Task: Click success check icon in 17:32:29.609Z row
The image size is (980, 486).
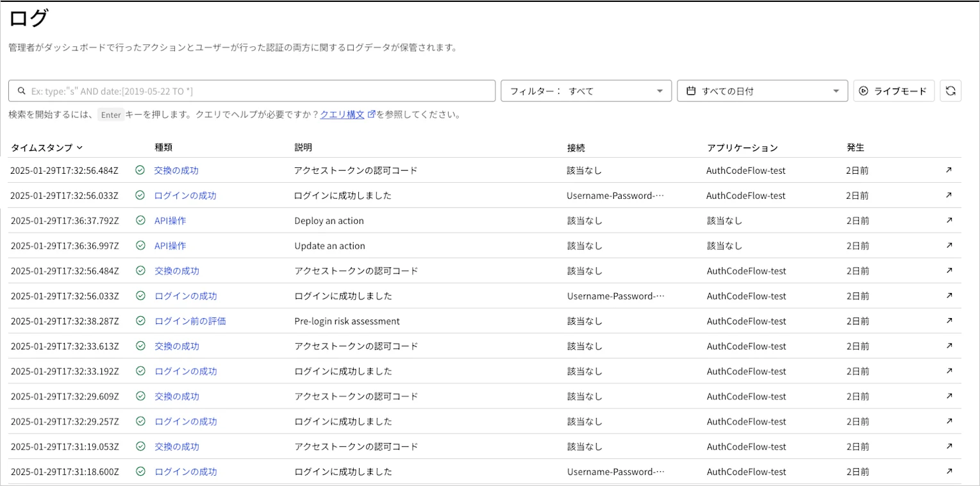Action: (140, 396)
